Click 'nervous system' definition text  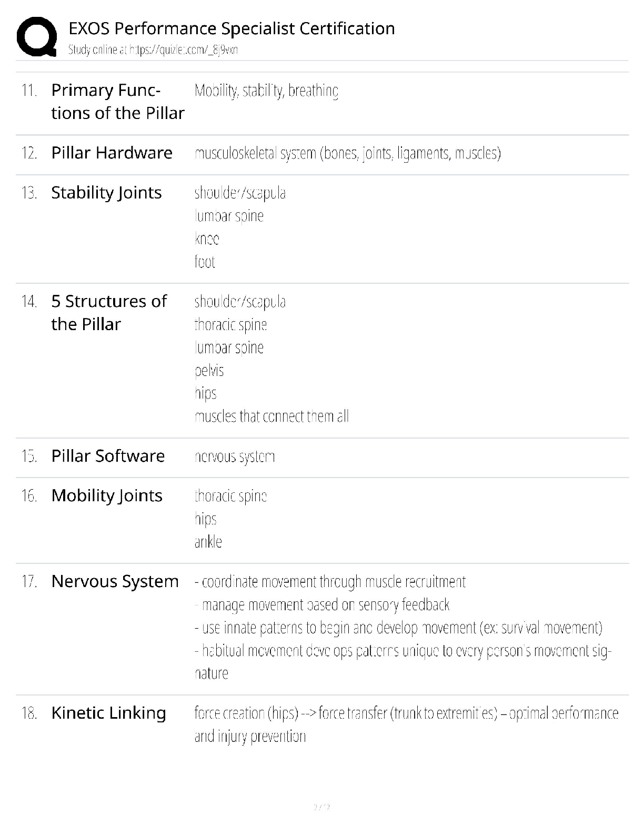(235, 456)
